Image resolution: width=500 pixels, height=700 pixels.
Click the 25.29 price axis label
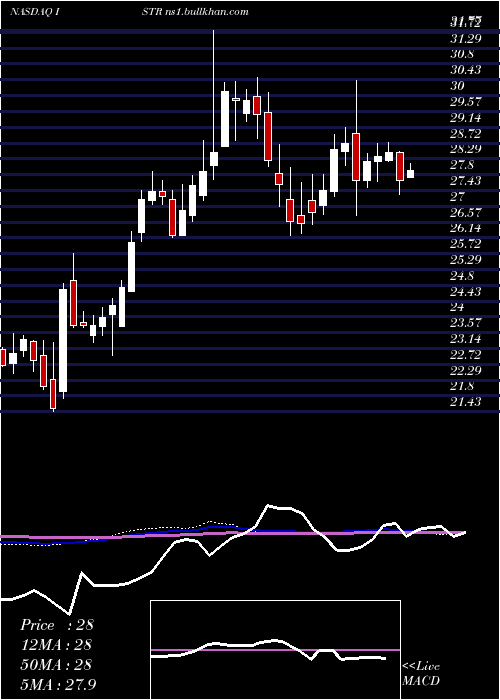pyautogui.click(x=466, y=259)
